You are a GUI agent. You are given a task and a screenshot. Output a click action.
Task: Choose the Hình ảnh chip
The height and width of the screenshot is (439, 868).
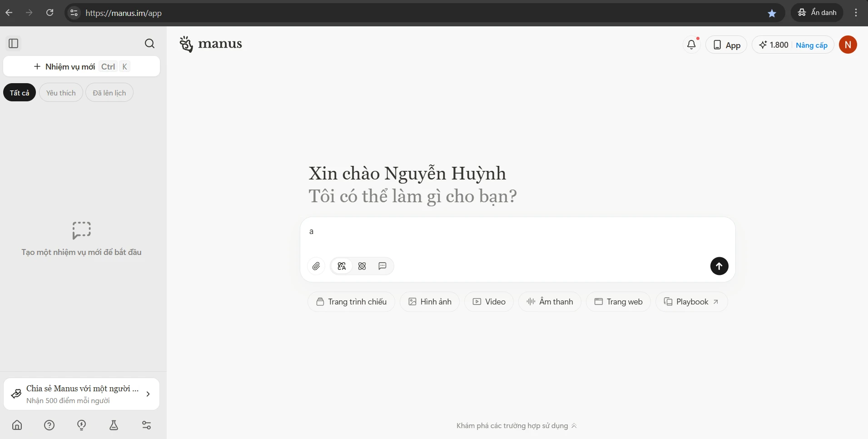[x=430, y=302]
